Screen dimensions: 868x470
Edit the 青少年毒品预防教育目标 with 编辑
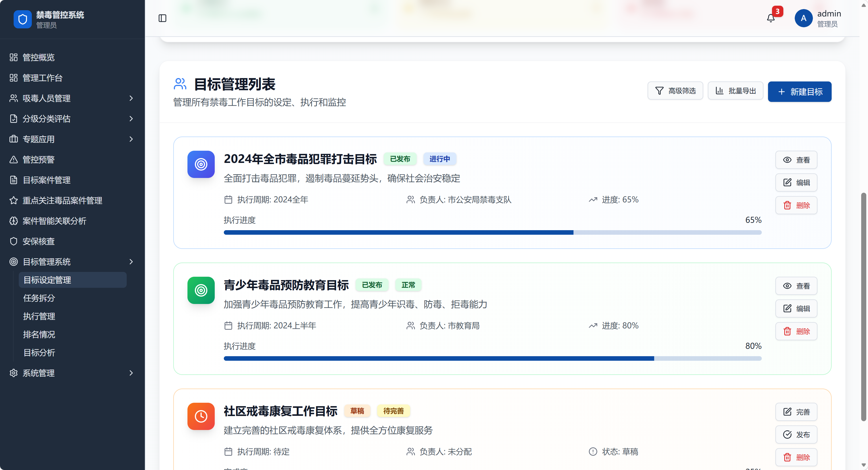pos(796,309)
